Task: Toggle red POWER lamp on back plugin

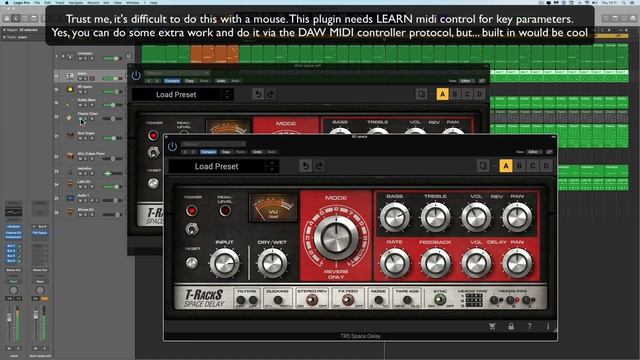Action: point(153,135)
